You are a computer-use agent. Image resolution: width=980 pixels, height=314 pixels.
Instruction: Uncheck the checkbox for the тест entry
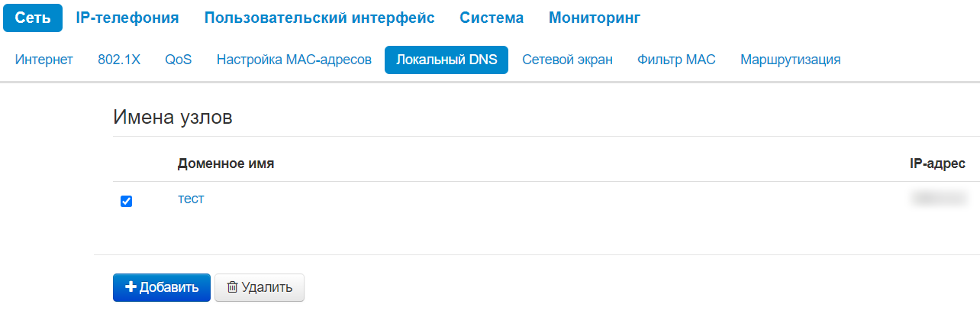coord(127,201)
